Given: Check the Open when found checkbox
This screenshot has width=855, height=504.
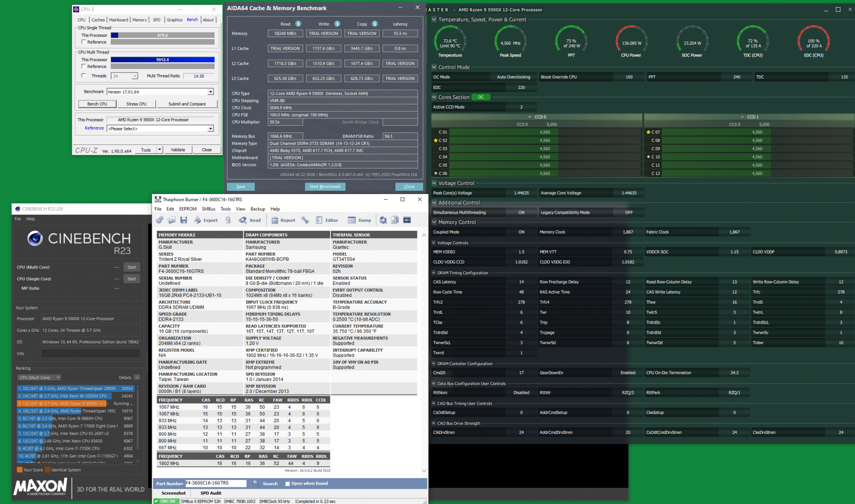Looking at the screenshot, I should coord(288,483).
